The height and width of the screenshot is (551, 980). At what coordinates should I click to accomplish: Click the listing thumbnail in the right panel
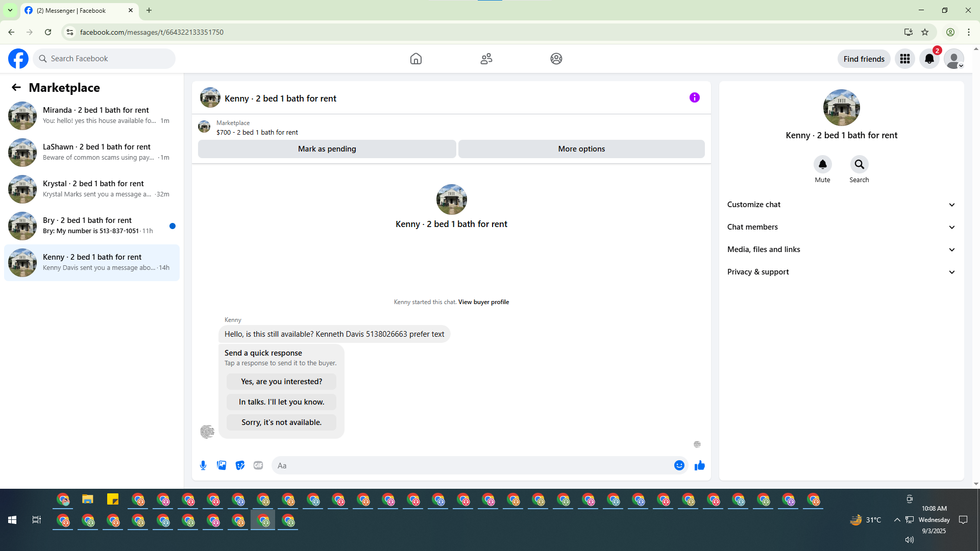click(842, 108)
